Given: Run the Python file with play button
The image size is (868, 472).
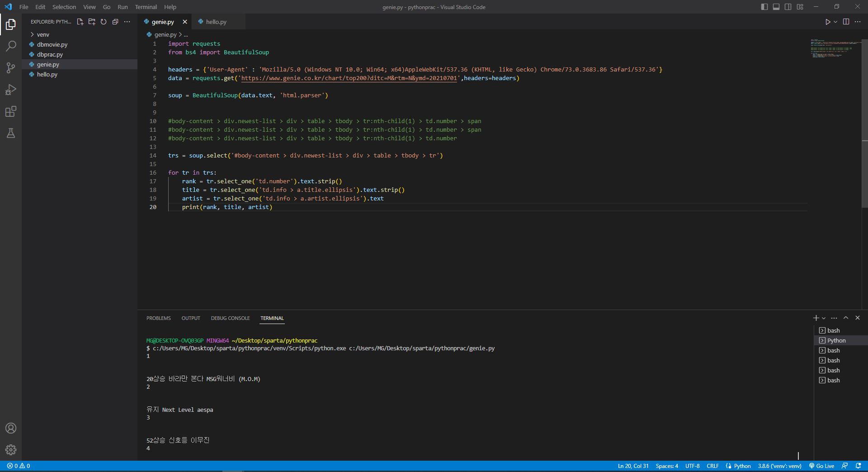Looking at the screenshot, I should click(828, 22).
